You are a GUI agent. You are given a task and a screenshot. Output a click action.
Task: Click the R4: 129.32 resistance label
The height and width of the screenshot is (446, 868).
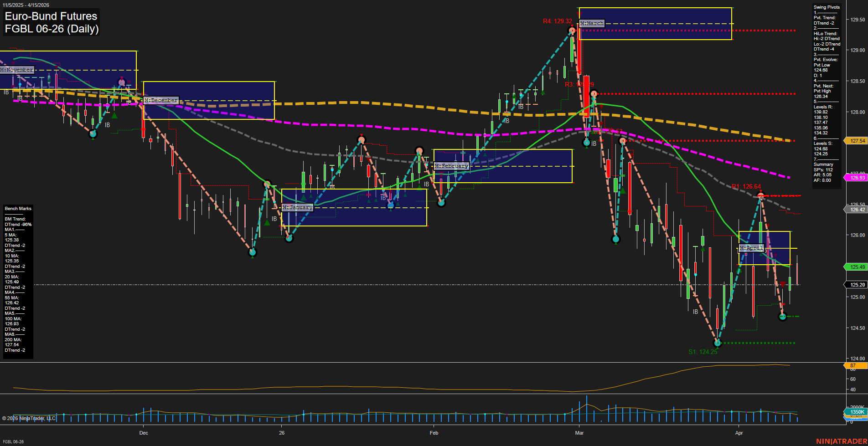(556, 20)
